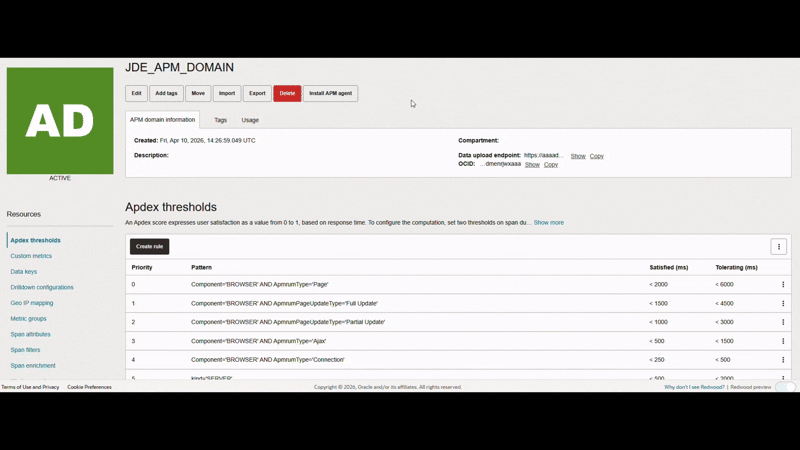Viewport: 800px width, 450px height.
Task: Click the Export button
Action: [257, 93]
